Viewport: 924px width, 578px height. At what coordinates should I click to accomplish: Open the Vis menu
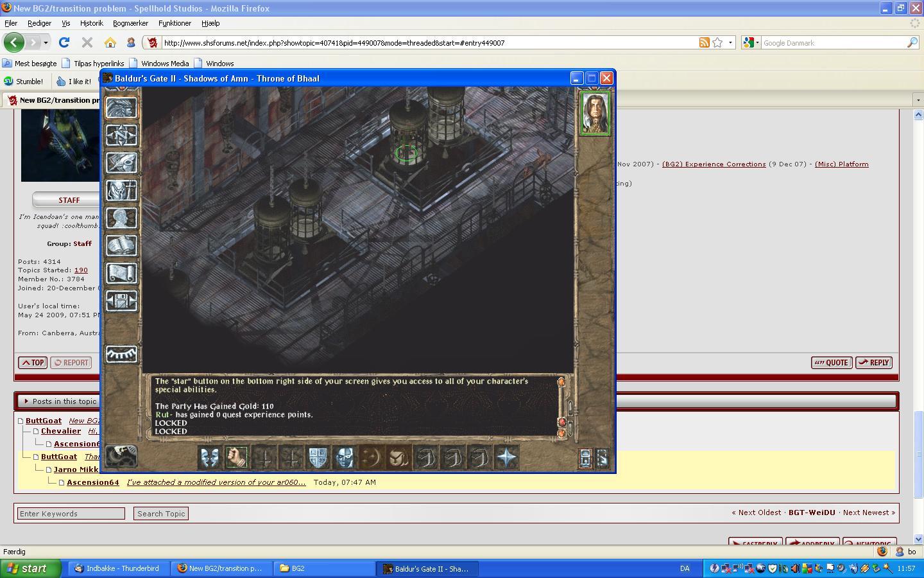pos(65,23)
